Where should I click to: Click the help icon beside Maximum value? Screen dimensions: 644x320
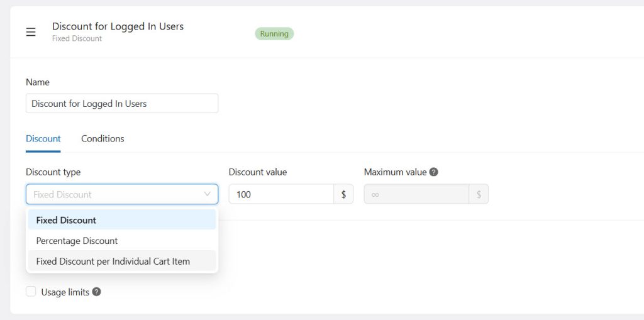click(x=433, y=172)
